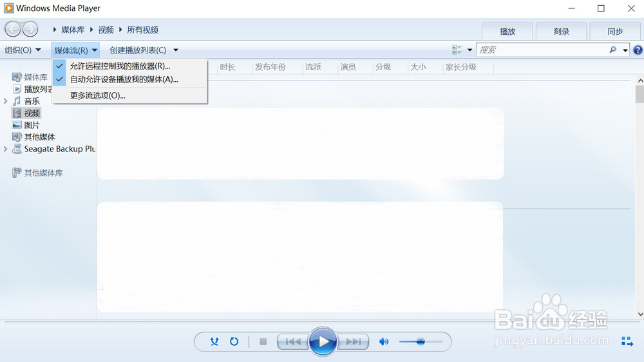Select Seagate Backup Plus device

[54, 149]
